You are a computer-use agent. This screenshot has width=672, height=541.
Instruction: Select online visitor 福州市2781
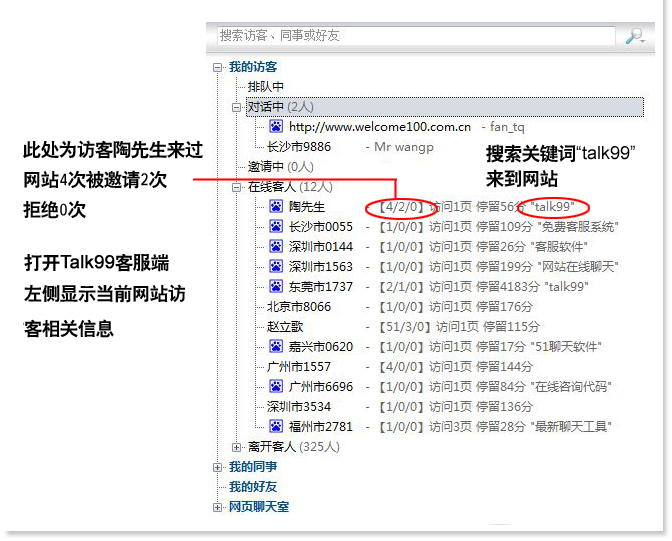coord(321,427)
